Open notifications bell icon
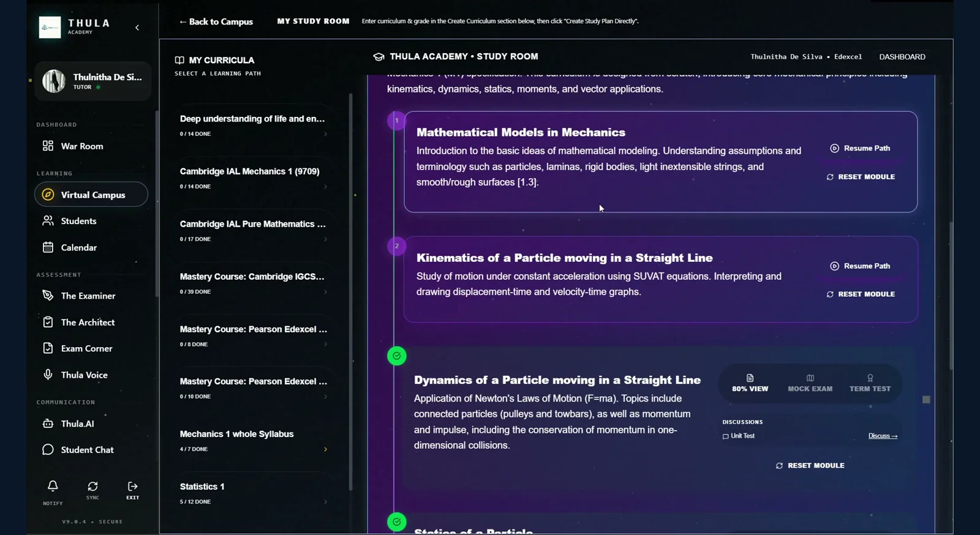Viewport: 980px width, 535px height. click(53, 486)
